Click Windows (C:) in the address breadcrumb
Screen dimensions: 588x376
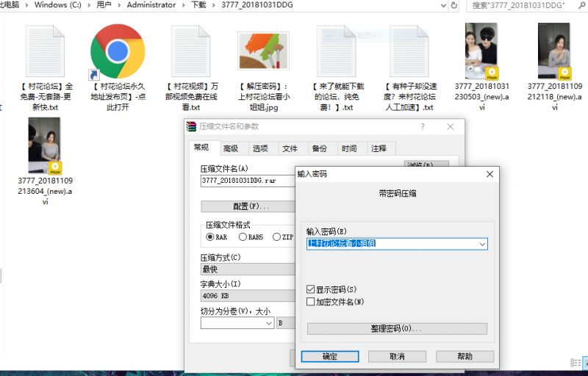pyautogui.click(x=58, y=5)
